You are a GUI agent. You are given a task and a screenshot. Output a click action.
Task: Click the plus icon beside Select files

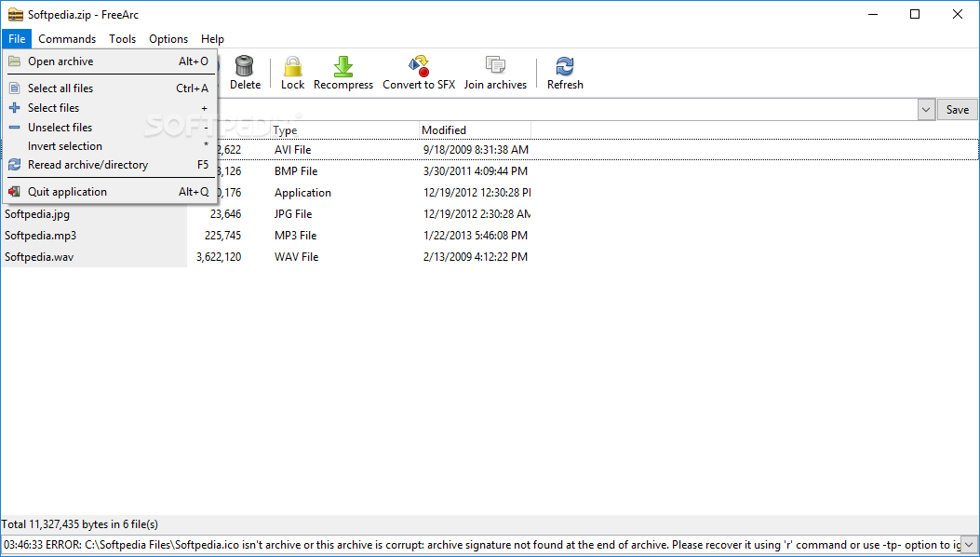tap(14, 108)
